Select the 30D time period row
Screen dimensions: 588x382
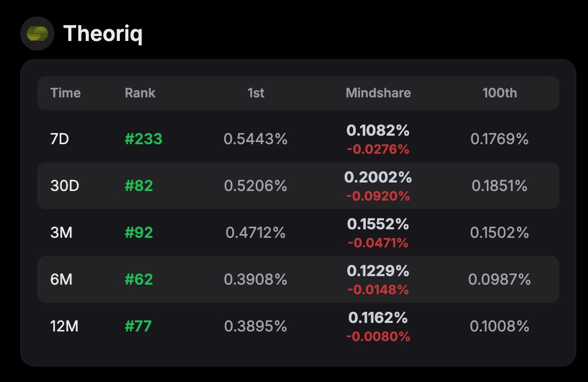pyautogui.click(x=298, y=186)
